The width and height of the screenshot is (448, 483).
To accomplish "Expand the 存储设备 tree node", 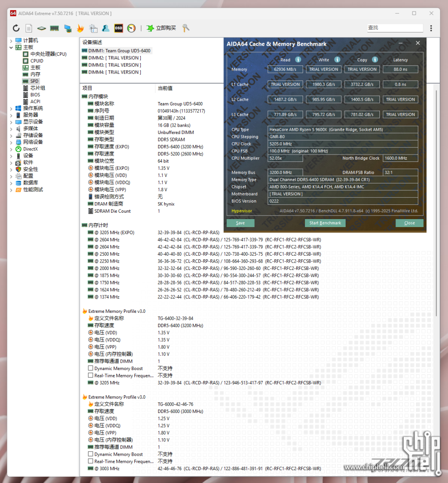I will (11, 135).
